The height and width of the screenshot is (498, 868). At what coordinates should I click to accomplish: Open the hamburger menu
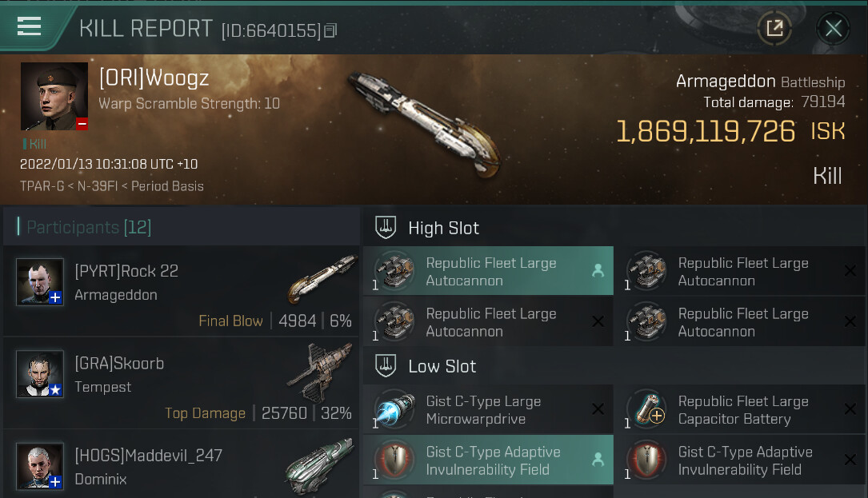[x=29, y=26]
